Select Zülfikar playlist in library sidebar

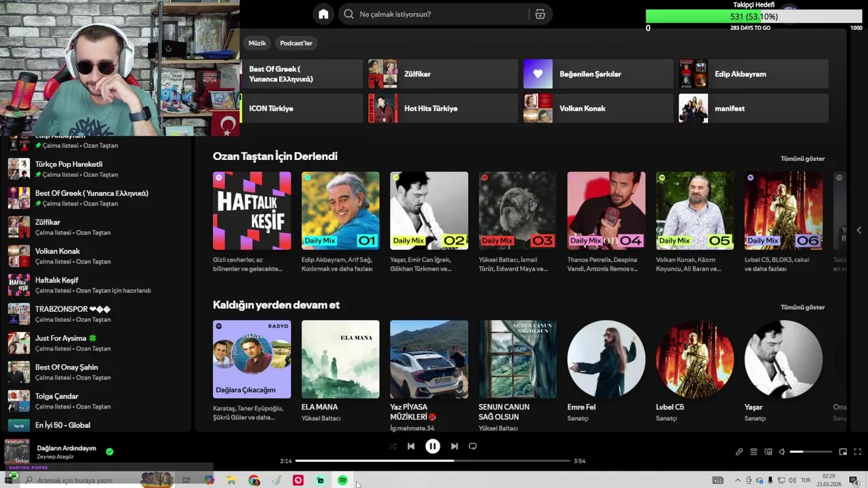coord(96,227)
